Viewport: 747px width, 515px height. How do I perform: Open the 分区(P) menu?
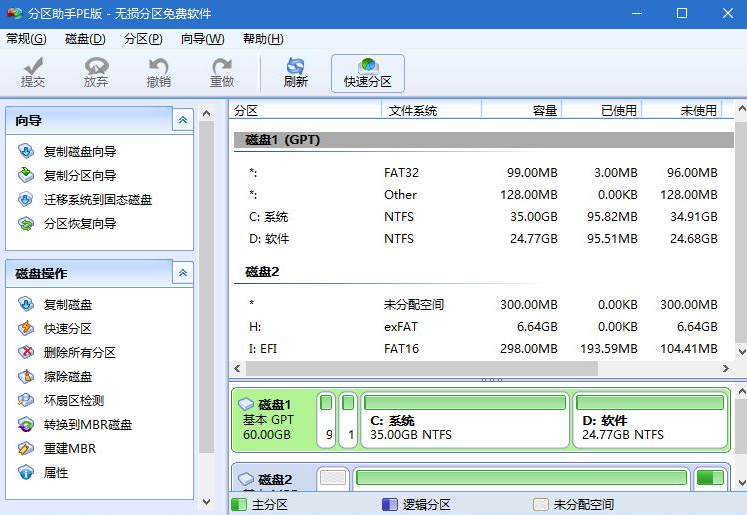point(143,39)
